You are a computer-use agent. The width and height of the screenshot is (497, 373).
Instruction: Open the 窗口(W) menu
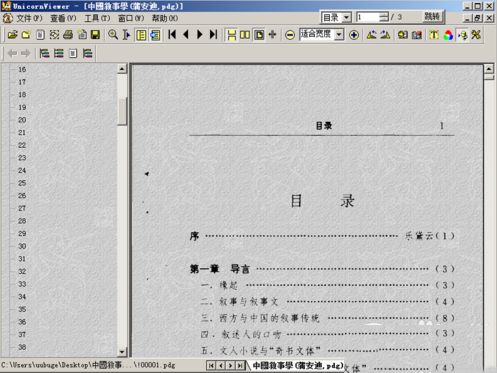tap(131, 18)
